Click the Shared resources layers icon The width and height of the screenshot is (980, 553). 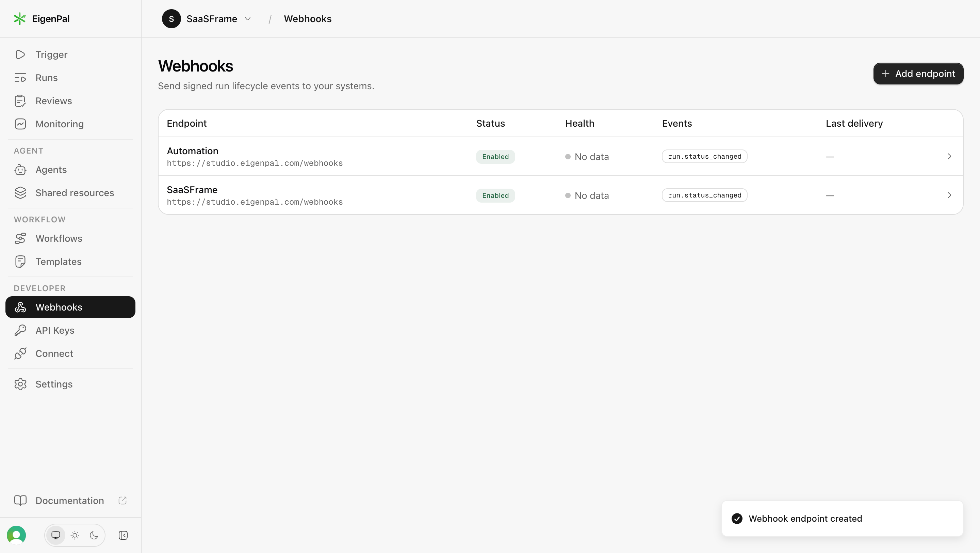pos(20,193)
